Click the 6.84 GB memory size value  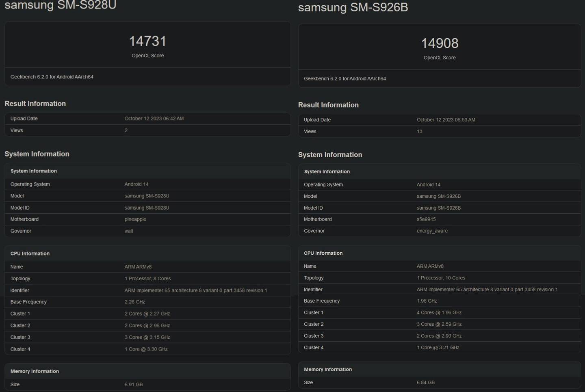click(425, 382)
